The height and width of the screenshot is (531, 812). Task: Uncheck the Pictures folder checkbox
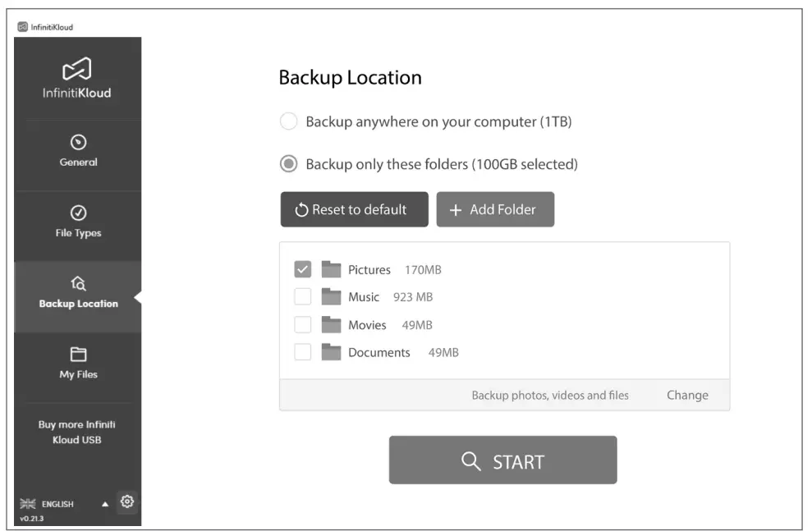click(x=302, y=269)
